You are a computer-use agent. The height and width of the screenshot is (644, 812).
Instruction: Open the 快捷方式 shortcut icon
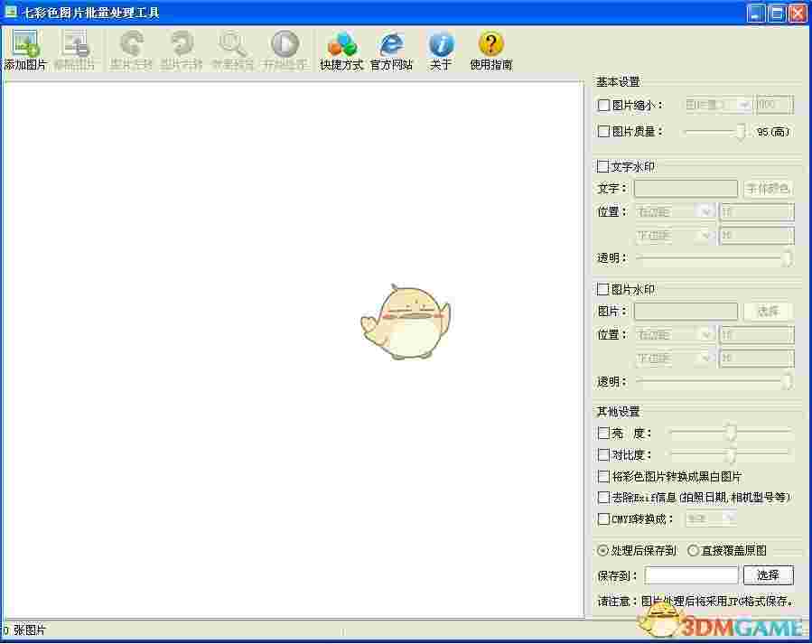(x=341, y=47)
